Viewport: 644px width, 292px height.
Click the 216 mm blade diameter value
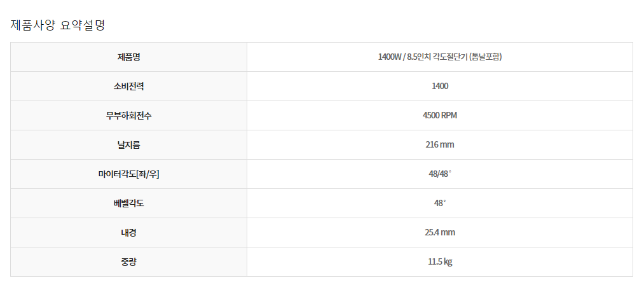tap(439, 145)
